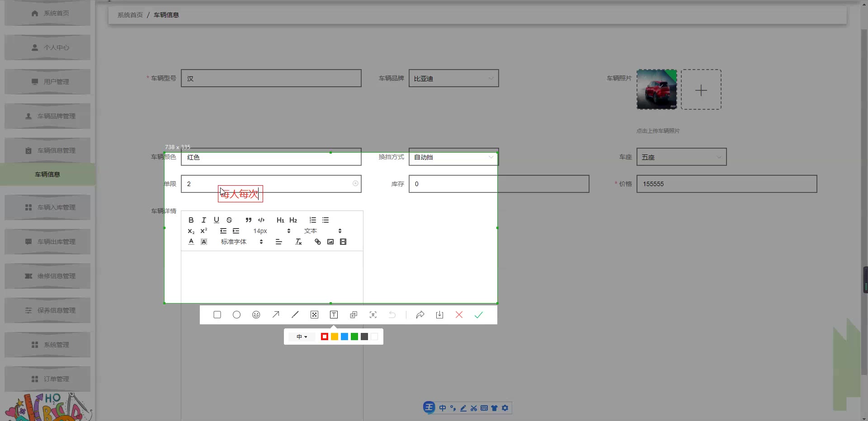
Task: Toggle blockquote formatting in editor
Action: pyautogui.click(x=248, y=220)
